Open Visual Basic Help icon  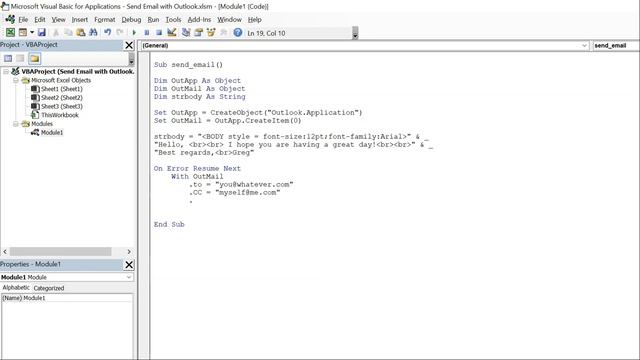(238, 32)
